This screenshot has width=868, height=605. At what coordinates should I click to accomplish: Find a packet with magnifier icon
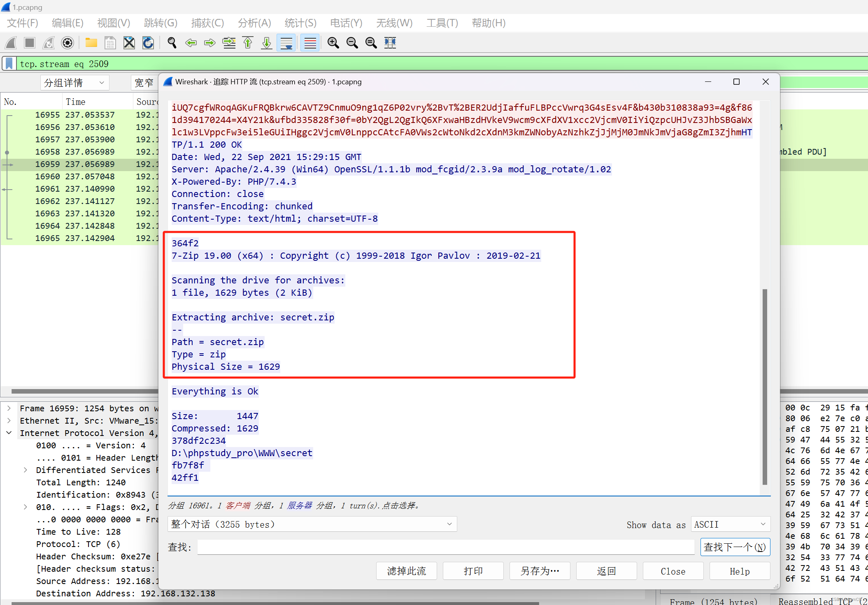point(172,43)
